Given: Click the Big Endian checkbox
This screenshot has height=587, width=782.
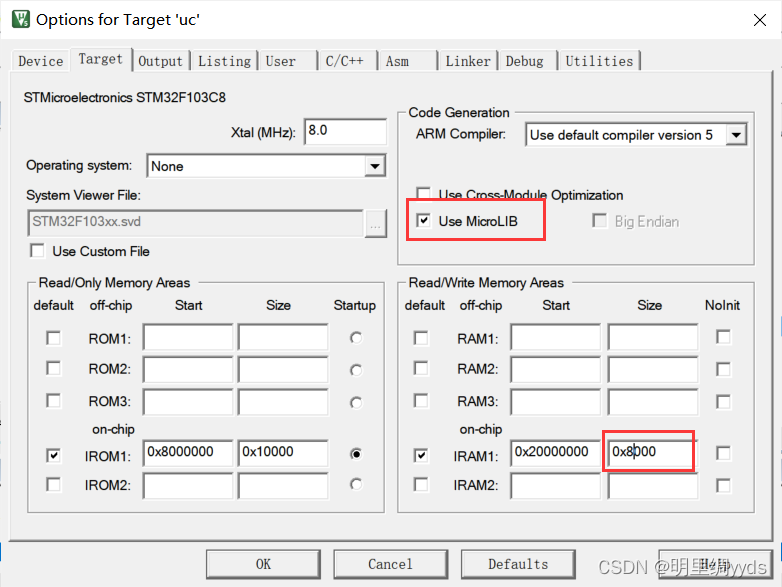Looking at the screenshot, I should pos(599,220).
